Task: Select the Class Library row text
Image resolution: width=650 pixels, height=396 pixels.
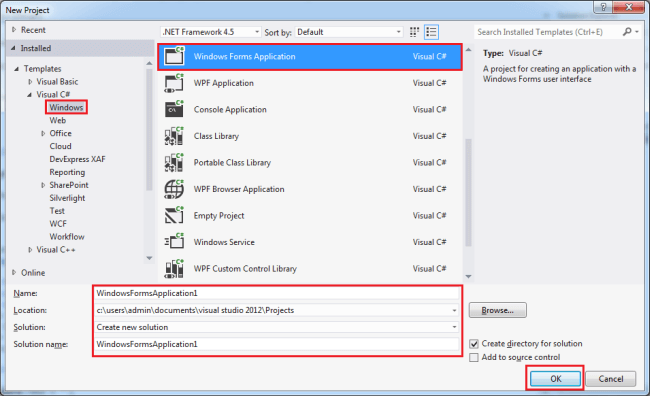Action: [216, 136]
